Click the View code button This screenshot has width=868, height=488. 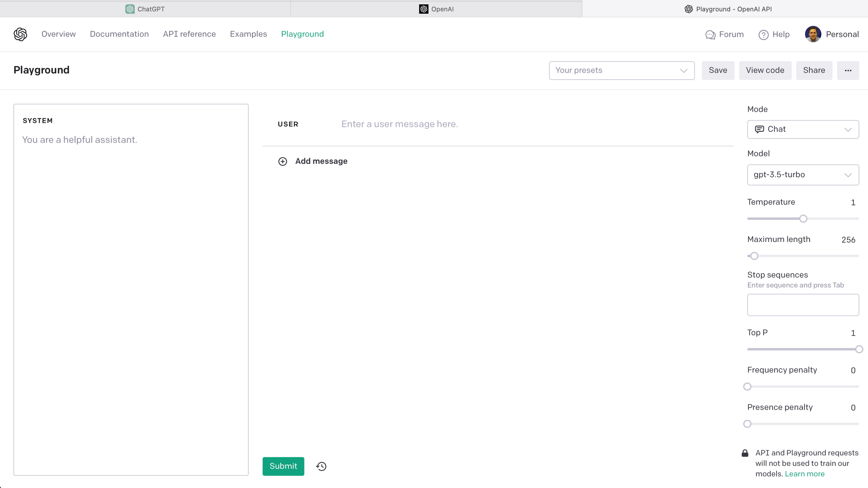765,71
